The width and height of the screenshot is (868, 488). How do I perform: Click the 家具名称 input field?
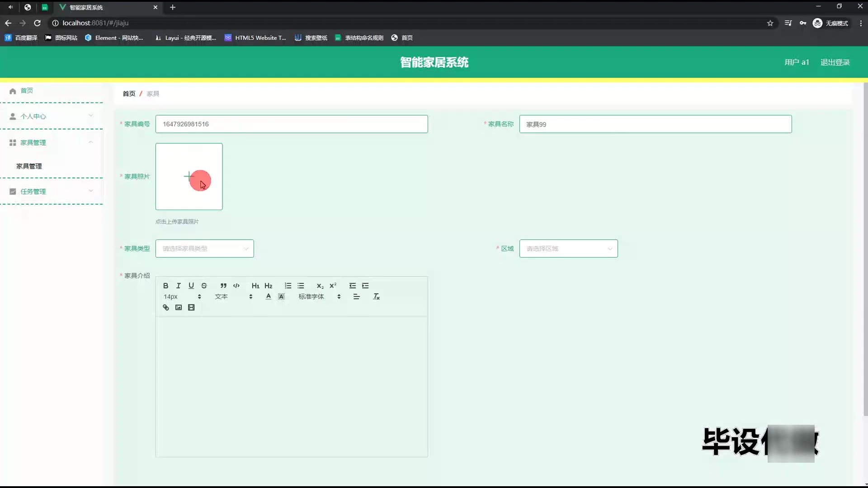[x=655, y=124]
